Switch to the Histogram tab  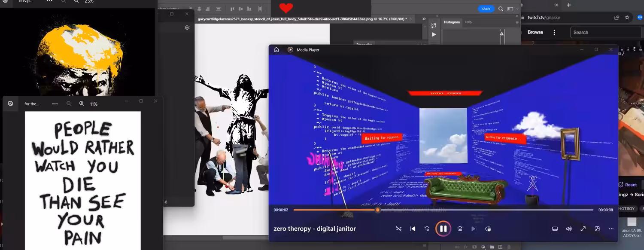tap(452, 22)
